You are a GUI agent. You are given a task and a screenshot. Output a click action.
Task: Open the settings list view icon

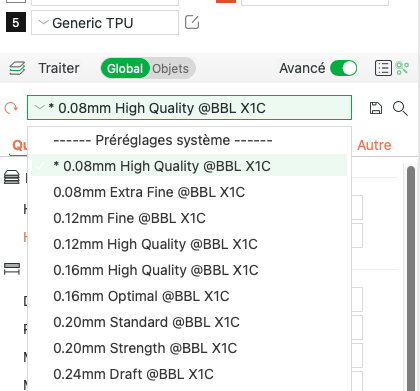click(383, 68)
